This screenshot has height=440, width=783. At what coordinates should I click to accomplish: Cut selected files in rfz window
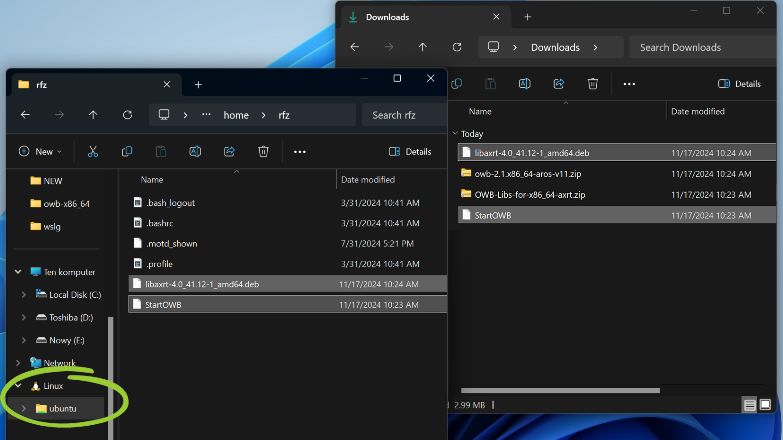coord(93,151)
